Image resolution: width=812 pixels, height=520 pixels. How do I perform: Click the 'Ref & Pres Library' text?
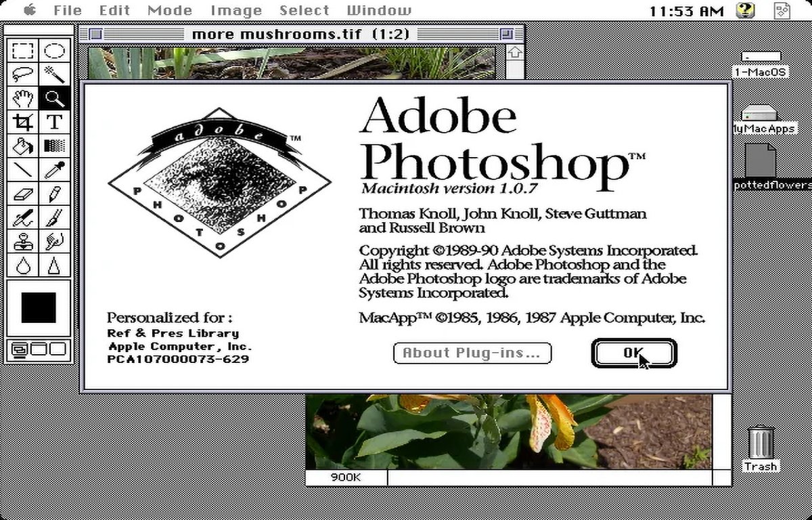[x=173, y=333]
